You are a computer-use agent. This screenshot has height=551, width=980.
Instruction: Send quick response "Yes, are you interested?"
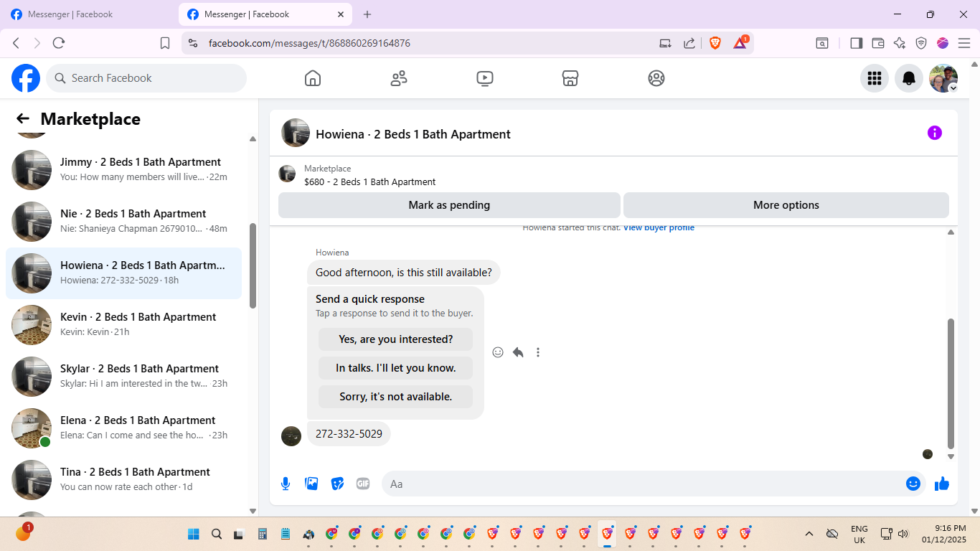tap(396, 339)
